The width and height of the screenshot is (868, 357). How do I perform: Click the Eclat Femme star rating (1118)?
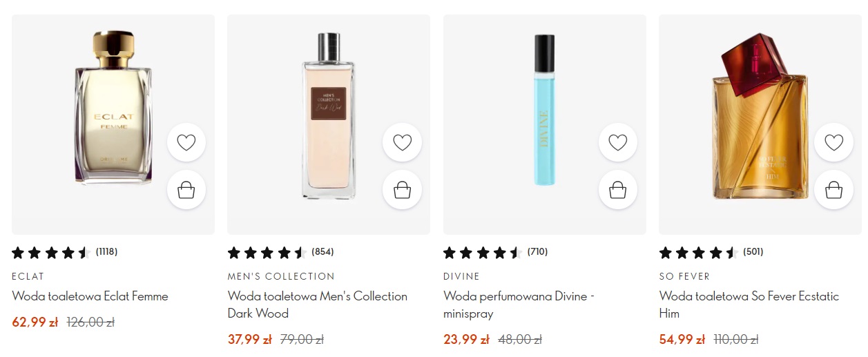pos(59,252)
